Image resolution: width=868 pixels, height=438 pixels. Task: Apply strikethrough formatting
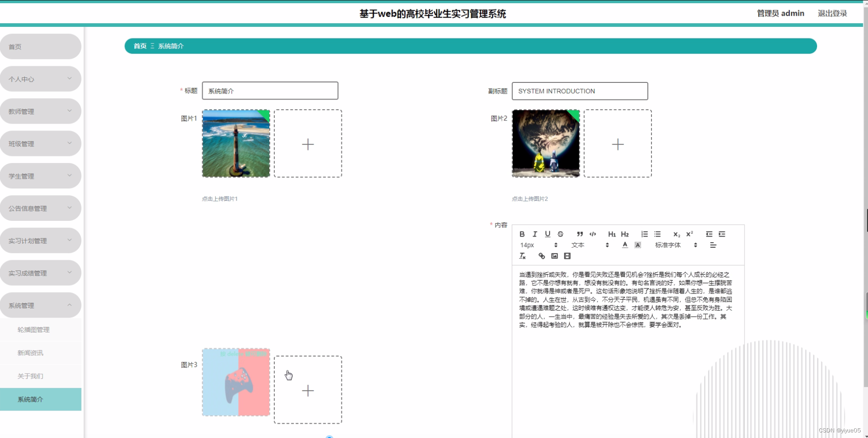point(560,234)
